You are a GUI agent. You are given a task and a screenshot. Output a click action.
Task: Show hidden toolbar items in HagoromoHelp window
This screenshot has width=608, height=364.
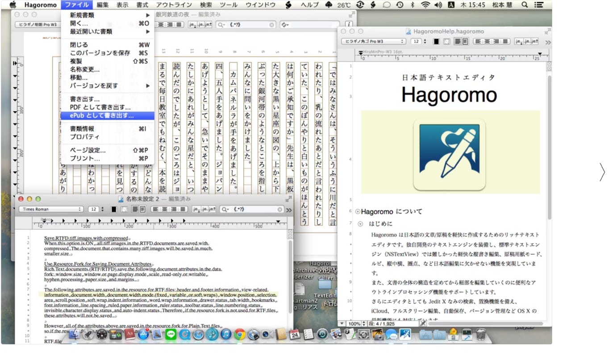tap(548, 42)
